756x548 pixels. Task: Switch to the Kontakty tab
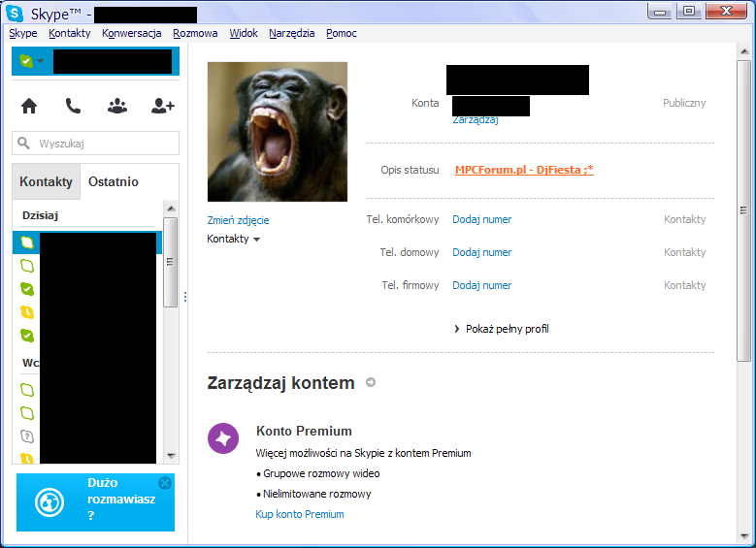[46, 181]
